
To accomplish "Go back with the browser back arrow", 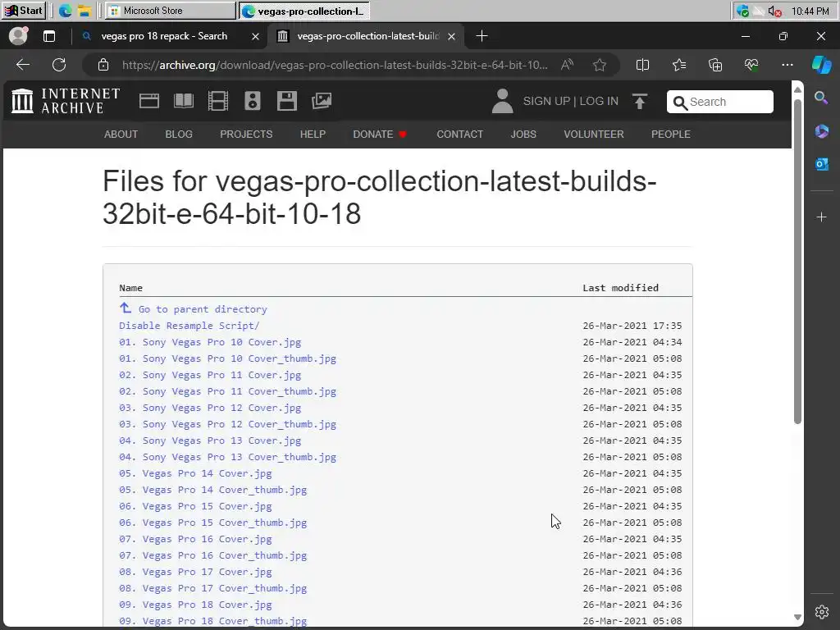I will click(22, 65).
